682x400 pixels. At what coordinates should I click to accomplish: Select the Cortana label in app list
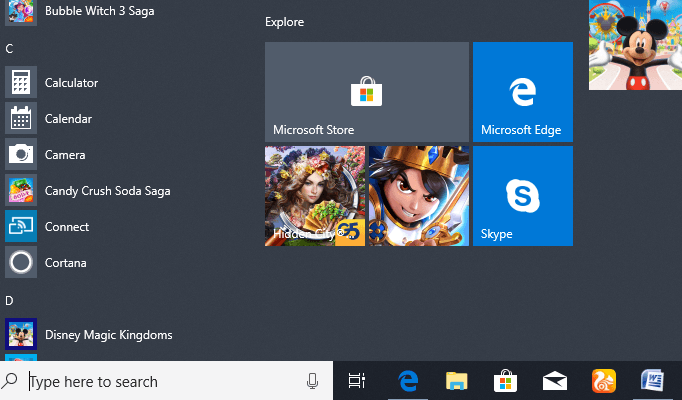66,263
